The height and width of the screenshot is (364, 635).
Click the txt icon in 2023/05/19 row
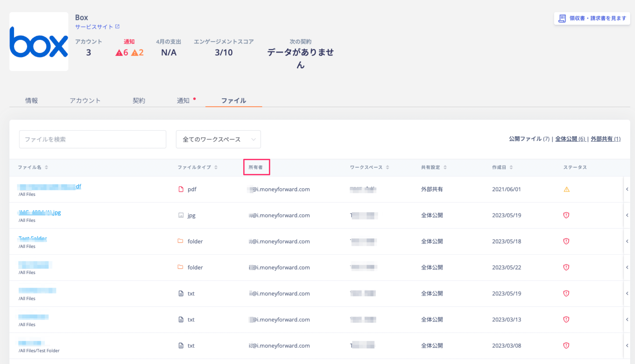[181, 293]
